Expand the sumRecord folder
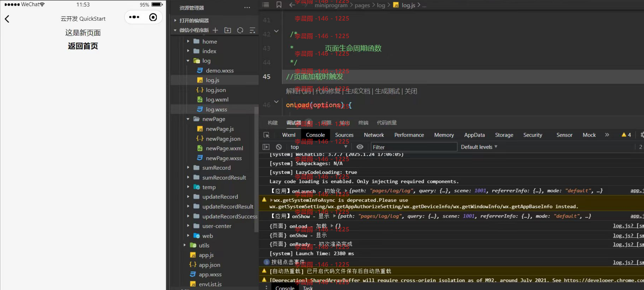Image resolution: width=644 pixels, height=290 pixels. pyautogui.click(x=188, y=168)
